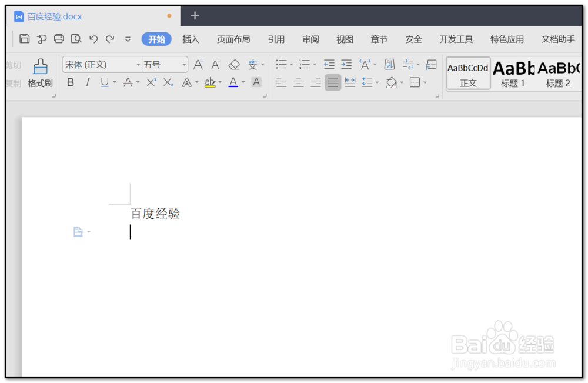The width and height of the screenshot is (588, 383).
Task: Apply subscript formatting
Action: tap(166, 82)
